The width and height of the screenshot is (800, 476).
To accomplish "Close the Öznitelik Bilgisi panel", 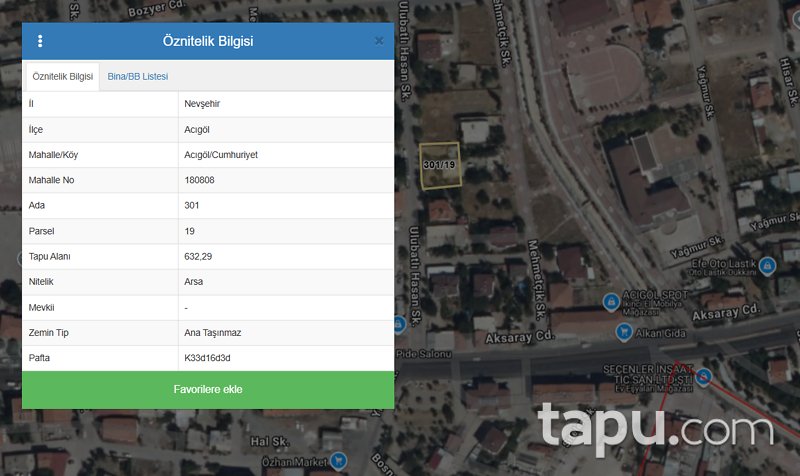I will point(379,41).
